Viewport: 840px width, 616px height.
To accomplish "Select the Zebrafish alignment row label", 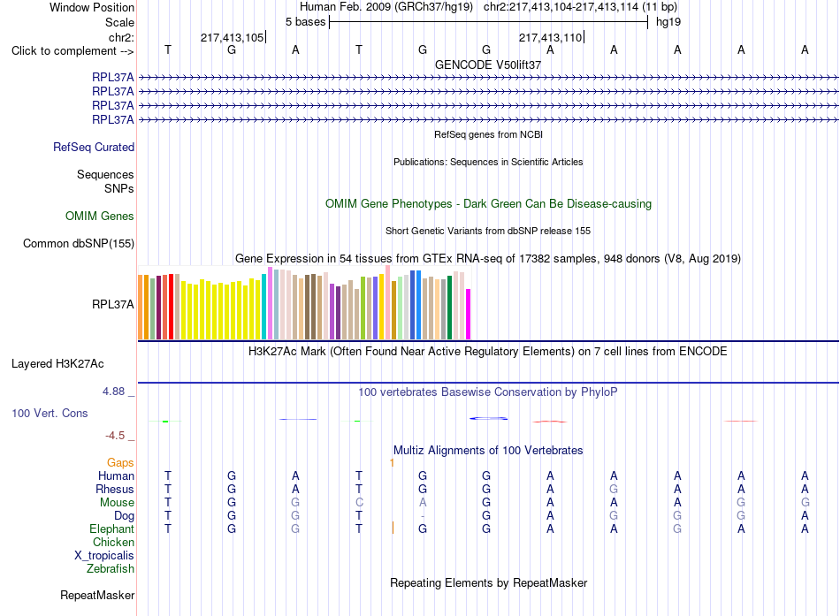I will pos(111,569).
